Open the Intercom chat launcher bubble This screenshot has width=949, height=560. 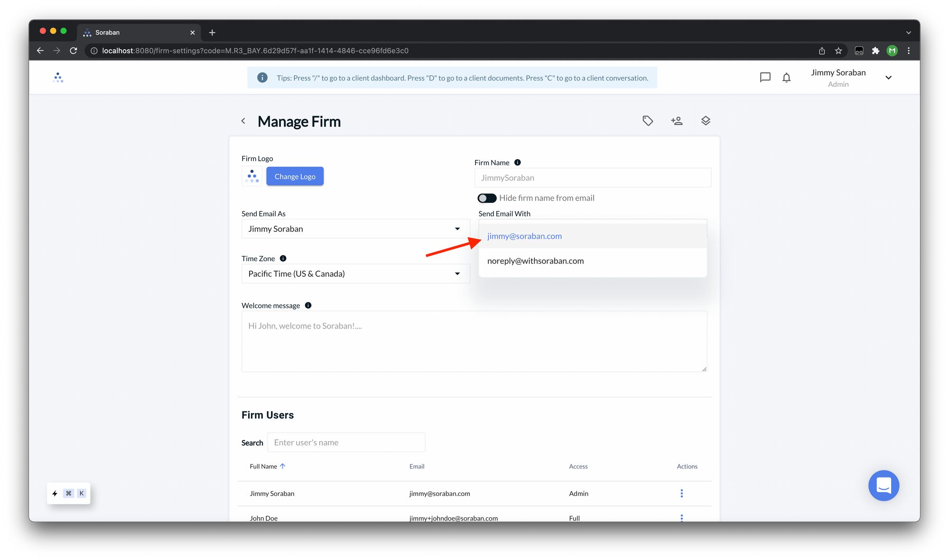(884, 486)
